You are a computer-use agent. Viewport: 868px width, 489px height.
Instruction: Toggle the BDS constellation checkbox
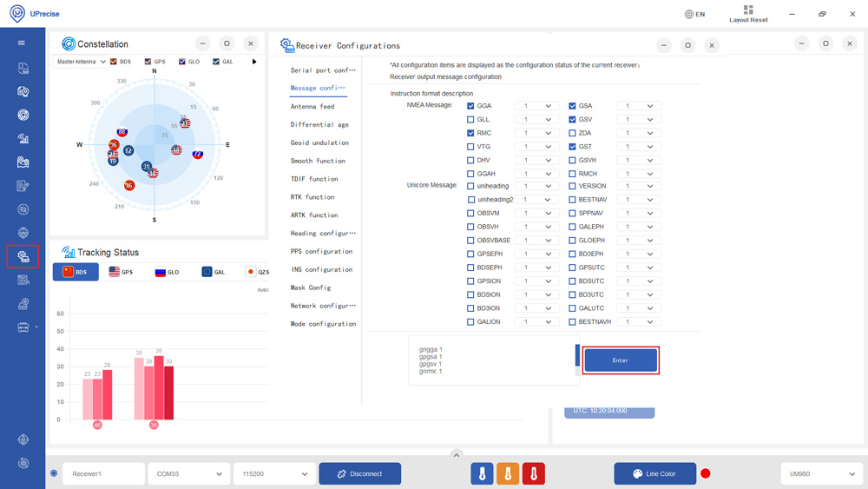pyautogui.click(x=114, y=62)
